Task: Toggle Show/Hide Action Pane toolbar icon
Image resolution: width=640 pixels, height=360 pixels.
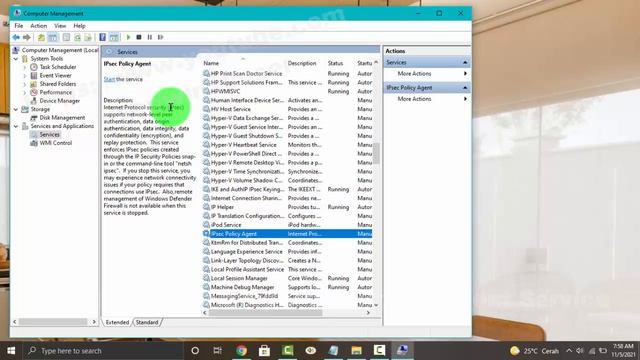Action: click(x=114, y=38)
